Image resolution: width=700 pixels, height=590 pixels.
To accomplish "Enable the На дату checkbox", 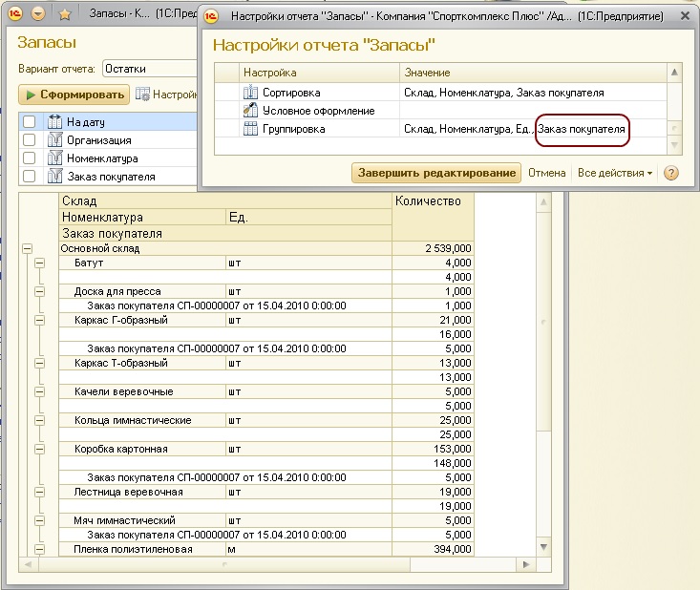I will pos(29,122).
